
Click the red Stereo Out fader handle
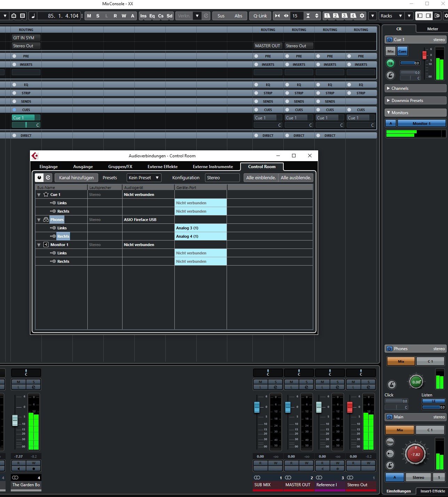pyautogui.click(x=350, y=407)
